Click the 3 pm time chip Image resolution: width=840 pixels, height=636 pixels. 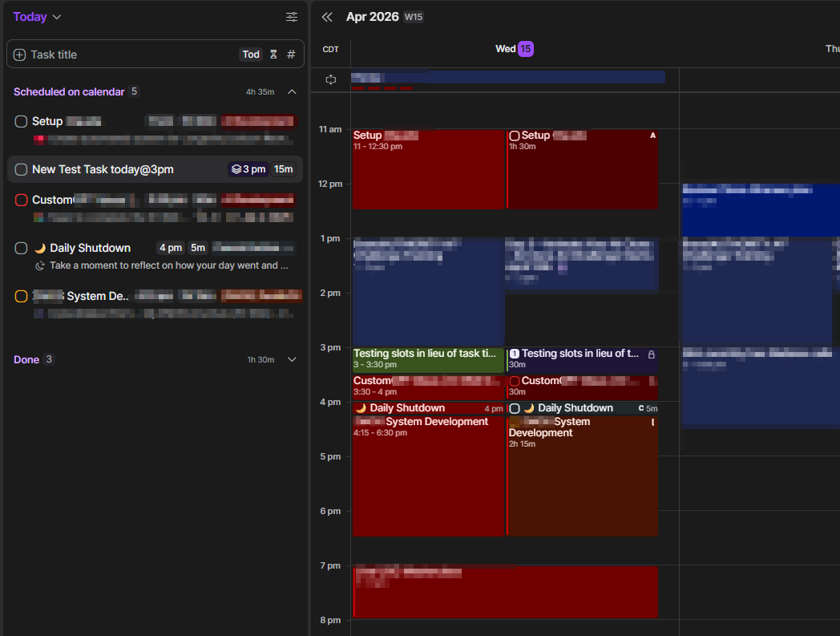tap(248, 169)
